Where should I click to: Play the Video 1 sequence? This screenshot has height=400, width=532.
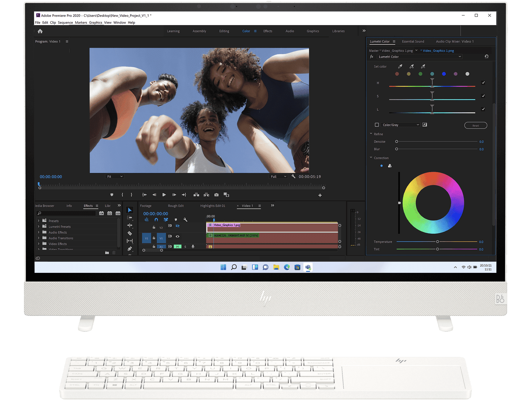[x=164, y=195]
